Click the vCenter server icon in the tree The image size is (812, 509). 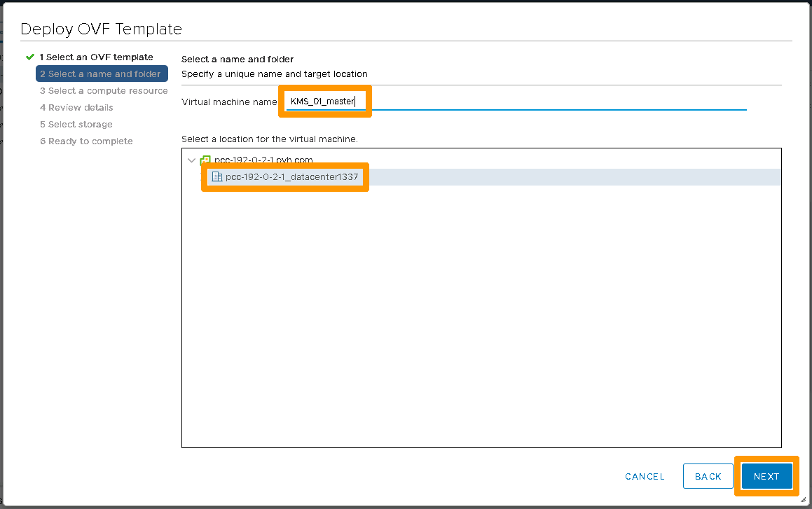205,160
